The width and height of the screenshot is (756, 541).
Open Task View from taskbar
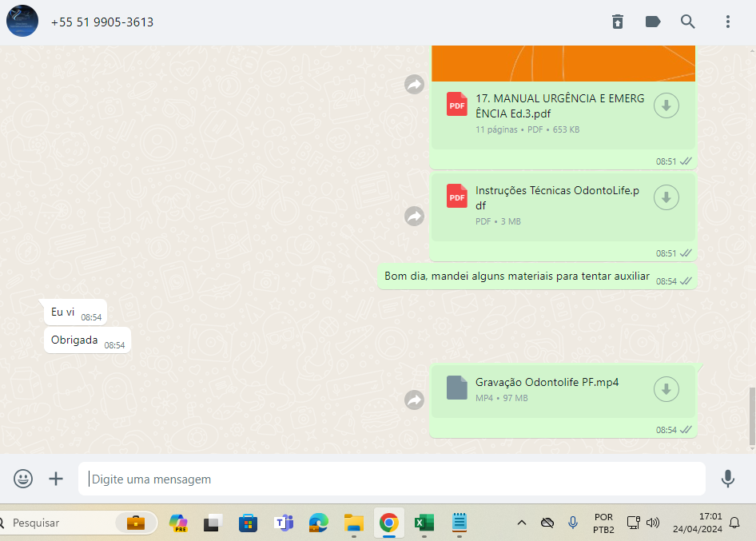click(x=213, y=523)
